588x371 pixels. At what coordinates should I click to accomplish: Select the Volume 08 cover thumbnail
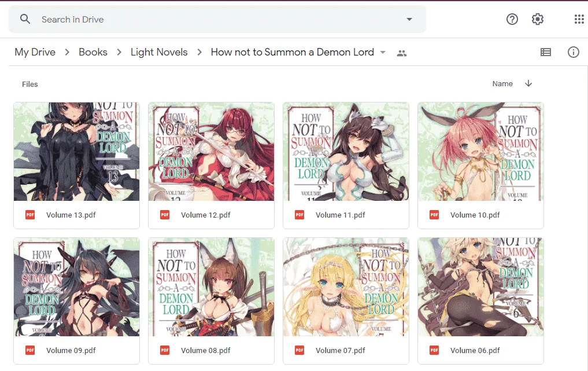pyautogui.click(x=211, y=287)
